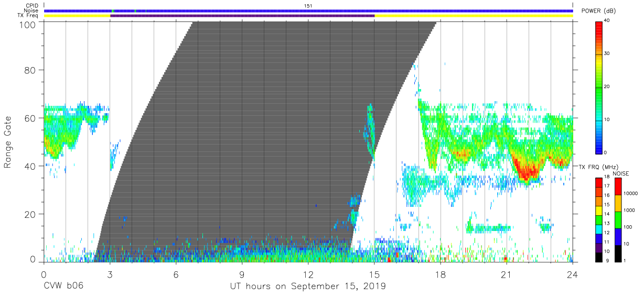Click the POWER (dB) colorbar title
The width and height of the screenshot is (644, 297).
coord(599,11)
